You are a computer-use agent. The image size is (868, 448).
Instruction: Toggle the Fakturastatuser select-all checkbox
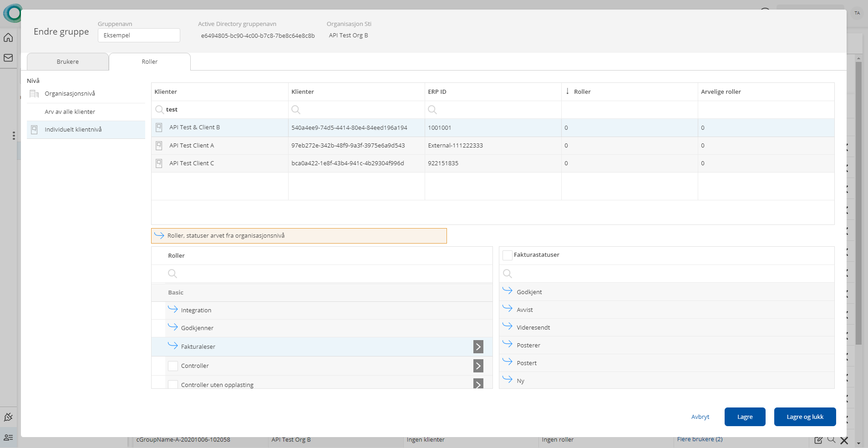tap(507, 255)
